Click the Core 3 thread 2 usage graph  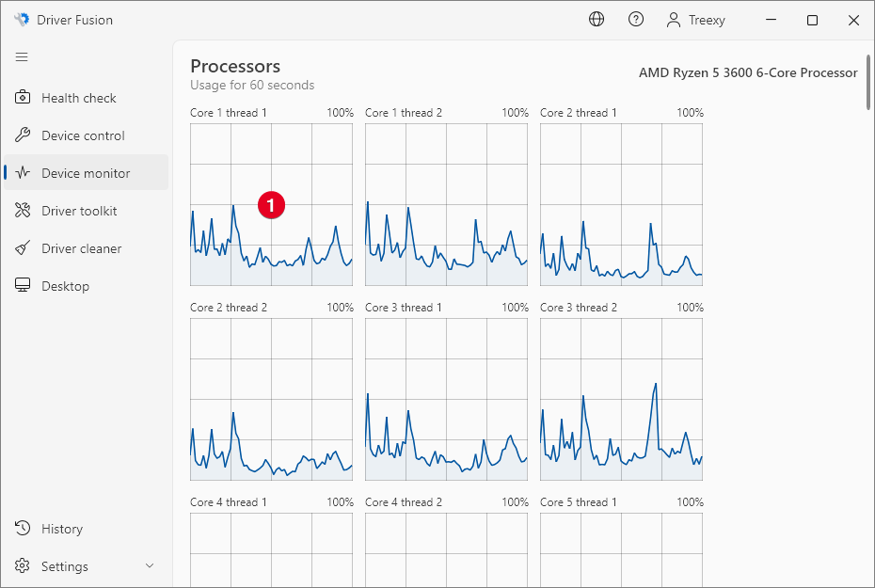621,400
